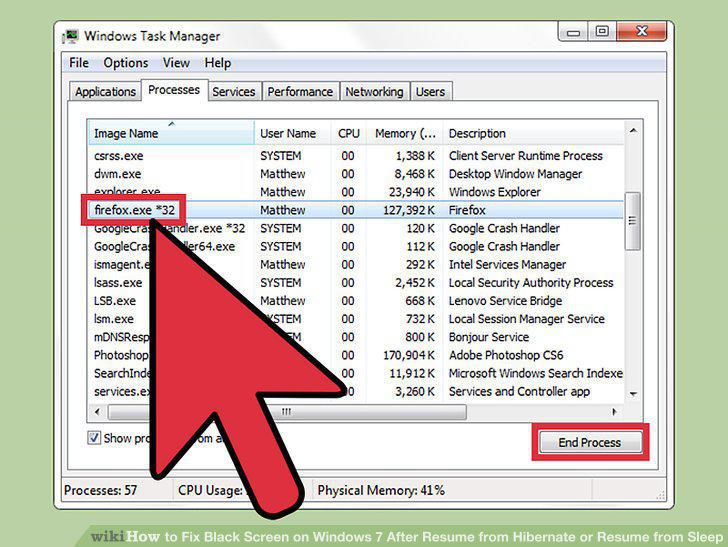Click the Local Security Authority Process description

point(531,282)
